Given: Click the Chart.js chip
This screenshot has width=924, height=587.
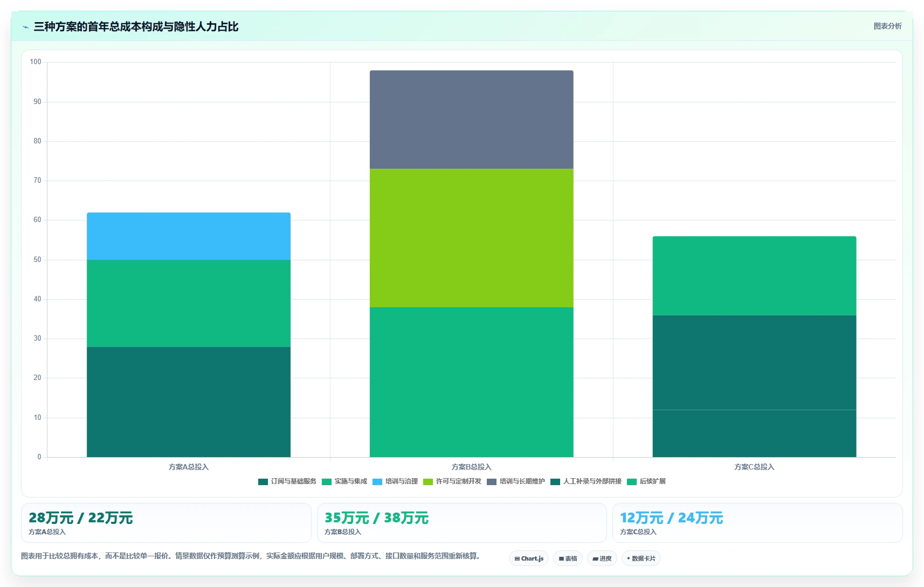Looking at the screenshot, I should (529, 558).
